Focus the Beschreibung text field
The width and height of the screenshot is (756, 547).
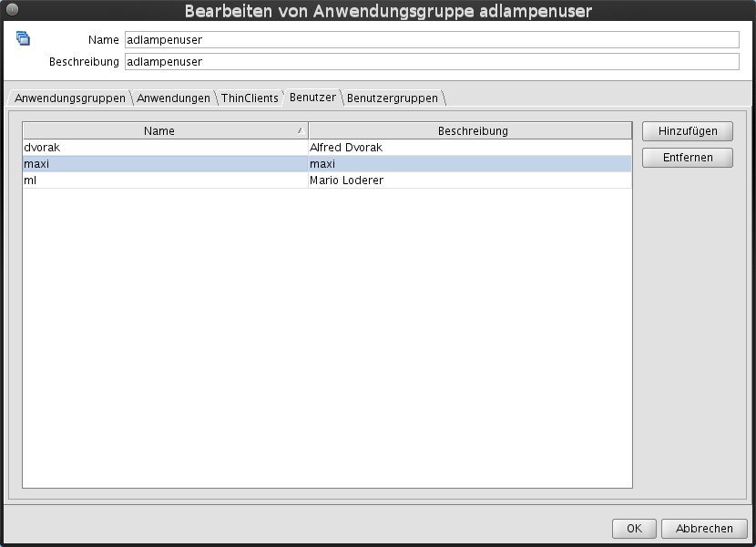click(x=432, y=62)
